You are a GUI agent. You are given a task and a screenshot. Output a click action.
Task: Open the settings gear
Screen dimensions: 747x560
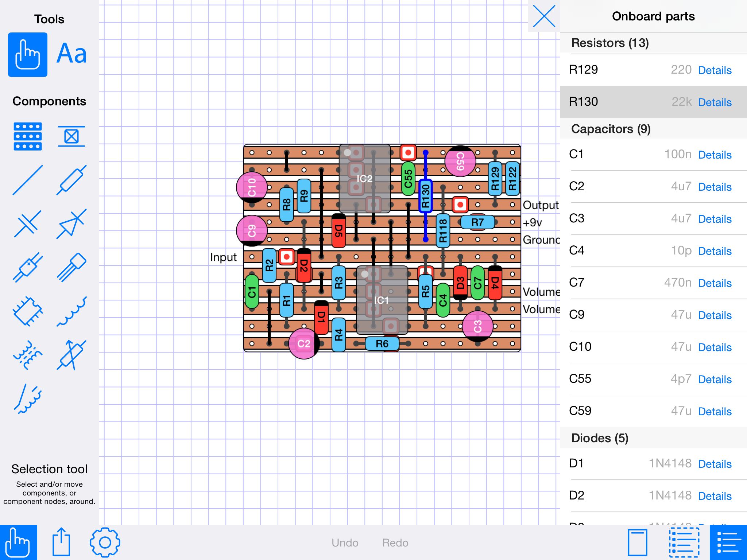point(105,542)
